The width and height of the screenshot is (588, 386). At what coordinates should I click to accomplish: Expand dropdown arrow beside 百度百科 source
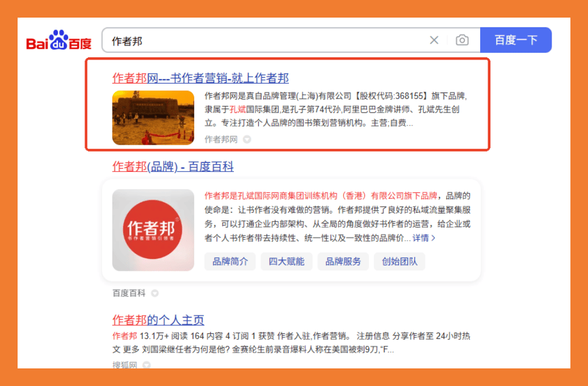(154, 293)
